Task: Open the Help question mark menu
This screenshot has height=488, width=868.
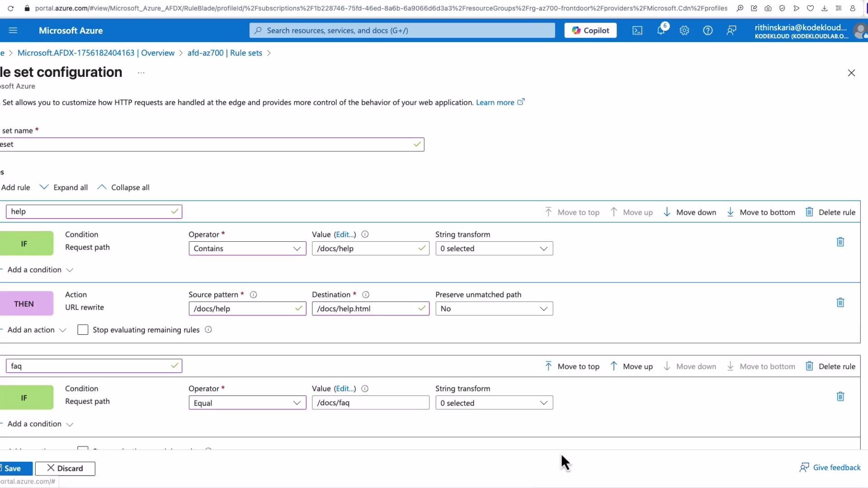Action: (x=708, y=31)
